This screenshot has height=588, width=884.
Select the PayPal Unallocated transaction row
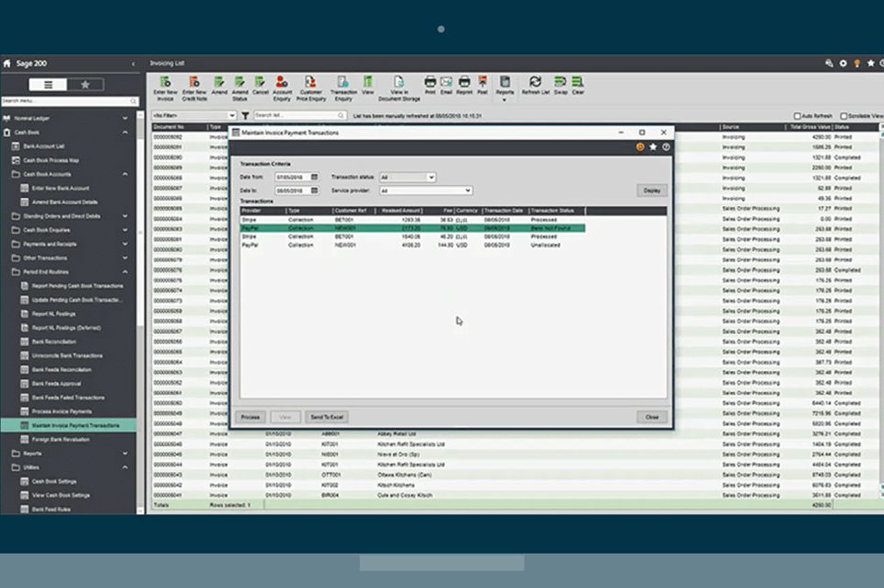[x=413, y=246]
